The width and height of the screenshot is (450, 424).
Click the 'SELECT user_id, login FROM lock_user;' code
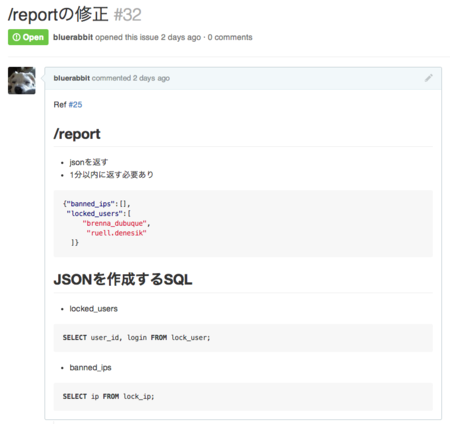click(x=136, y=338)
